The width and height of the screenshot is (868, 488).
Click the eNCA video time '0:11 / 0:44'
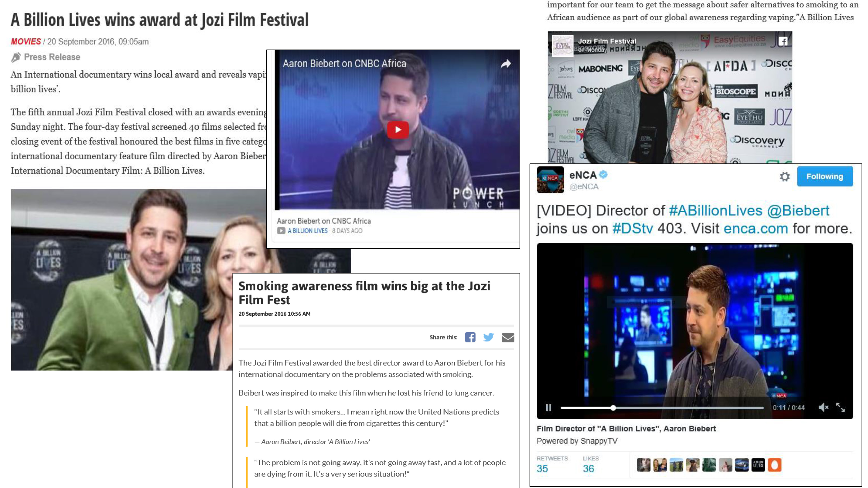click(x=789, y=408)
